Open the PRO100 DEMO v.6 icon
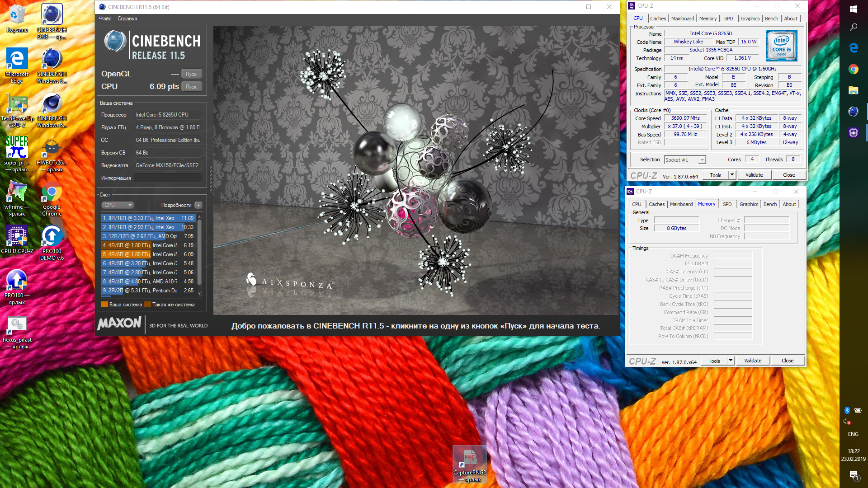The width and height of the screenshot is (868, 488). point(52,243)
